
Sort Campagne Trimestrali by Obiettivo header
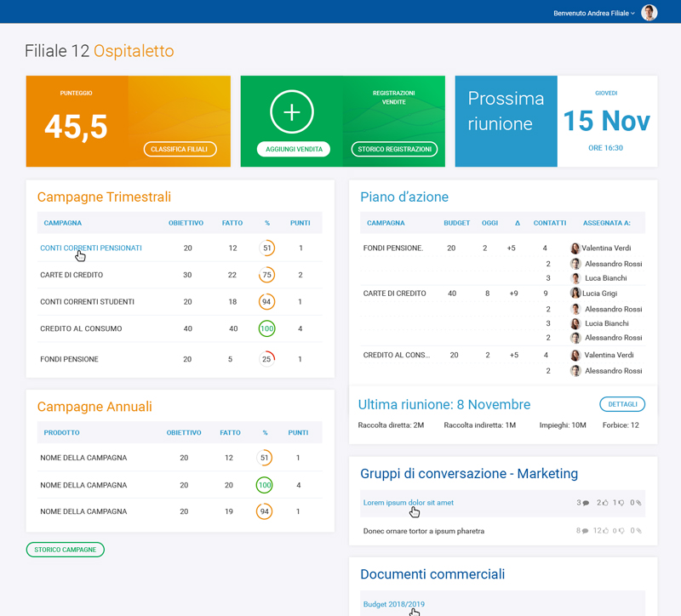point(186,223)
